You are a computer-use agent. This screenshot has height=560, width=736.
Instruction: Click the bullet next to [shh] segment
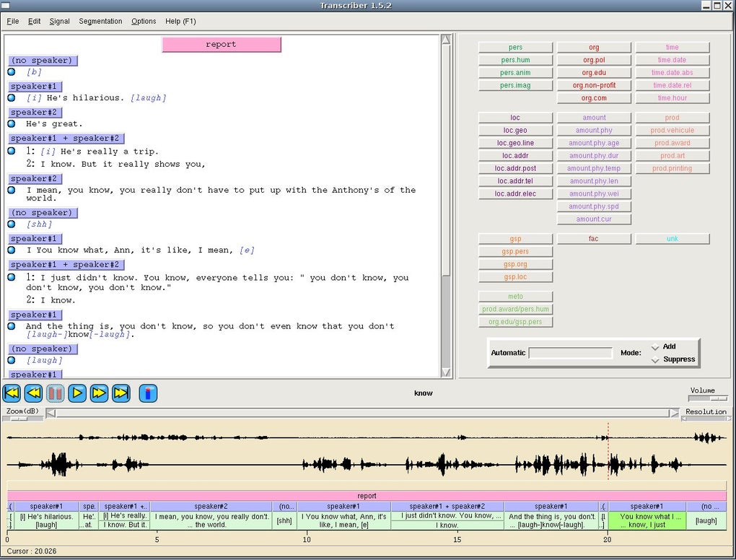[12, 224]
